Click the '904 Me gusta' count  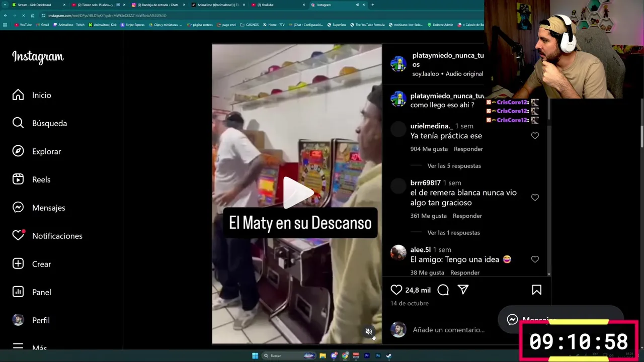429,149
